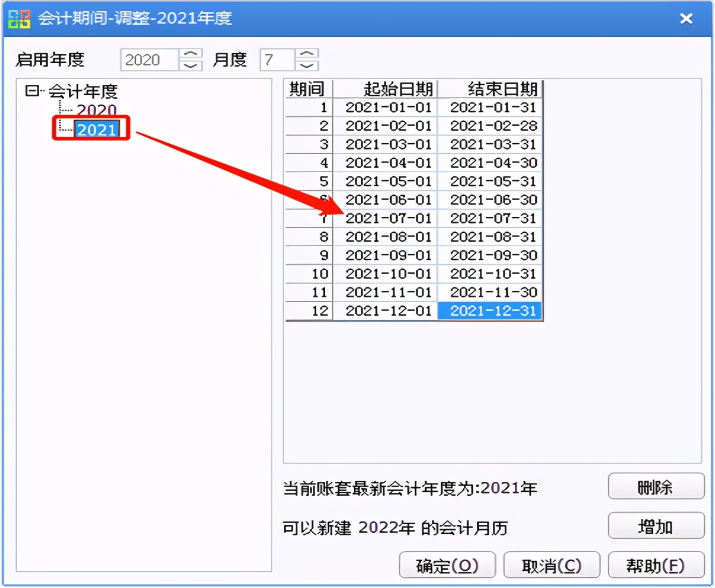Select period row number 10
This screenshot has width=715, height=588.
tap(309, 274)
